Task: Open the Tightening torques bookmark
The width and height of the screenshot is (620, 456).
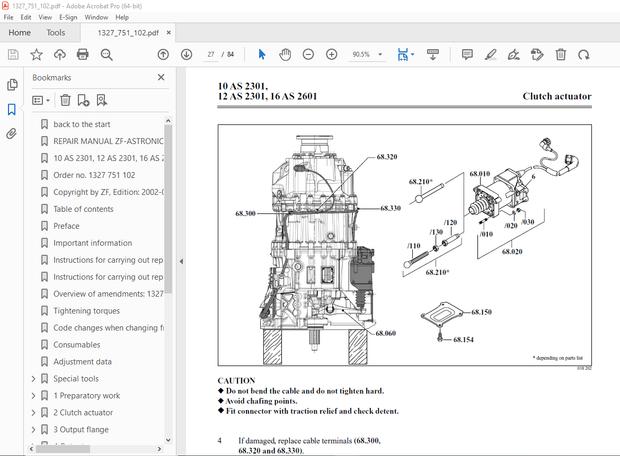Action: 87,311
